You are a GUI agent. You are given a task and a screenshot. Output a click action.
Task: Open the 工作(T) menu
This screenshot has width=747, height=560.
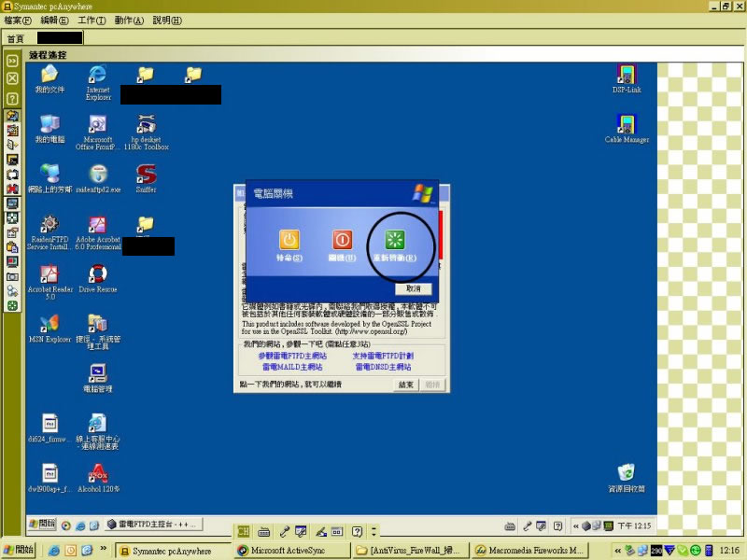click(x=92, y=21)
